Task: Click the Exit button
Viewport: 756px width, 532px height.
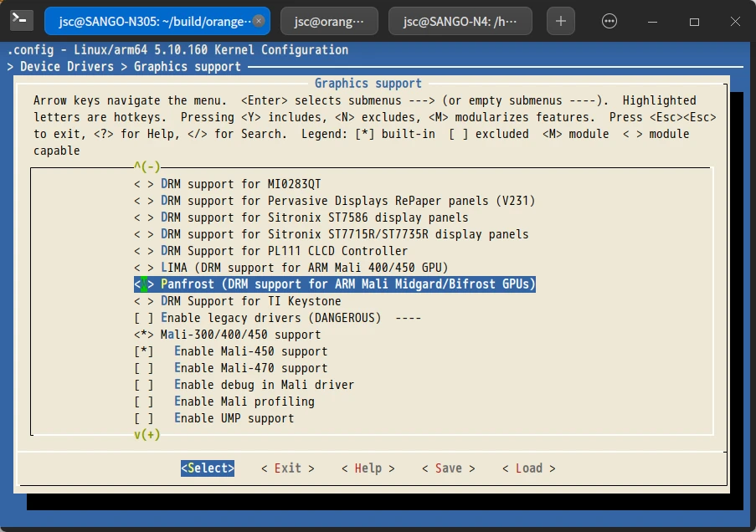Action: click(x=287, y=468)
